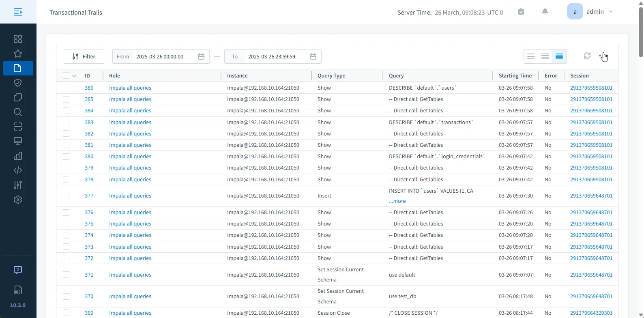
Task: Click the magnifier search icon in sidebar
Action: pyautogui.click(x=18, y=112)
